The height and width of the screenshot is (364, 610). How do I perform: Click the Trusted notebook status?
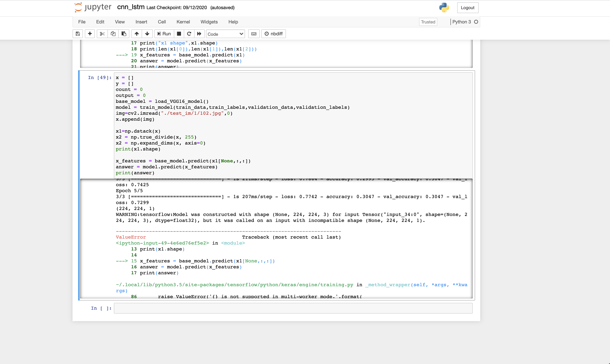pos(428,22)
